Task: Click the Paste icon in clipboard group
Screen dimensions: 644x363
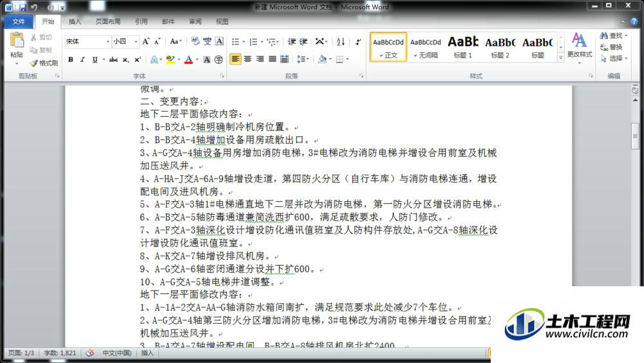Action: tap(17, 41)
